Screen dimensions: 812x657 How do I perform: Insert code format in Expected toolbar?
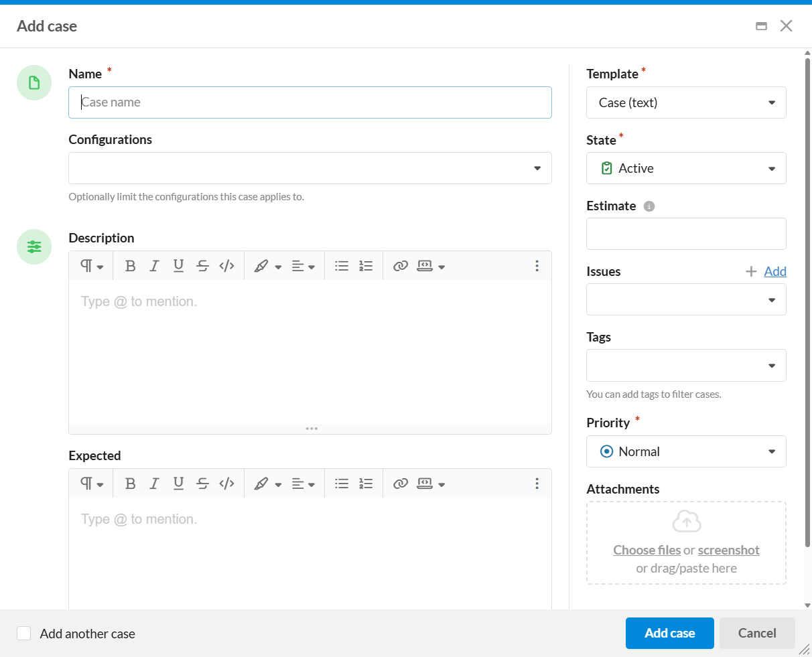point(226,484)
